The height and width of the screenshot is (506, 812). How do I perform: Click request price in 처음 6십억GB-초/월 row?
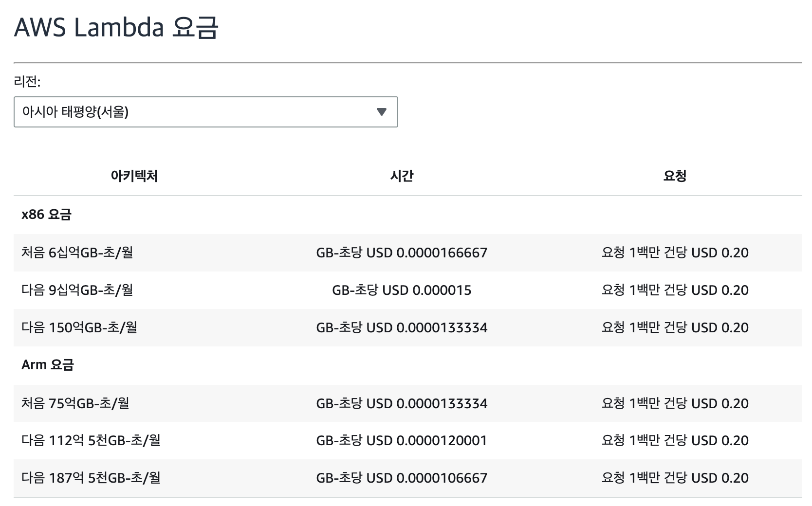coord(675,253)
